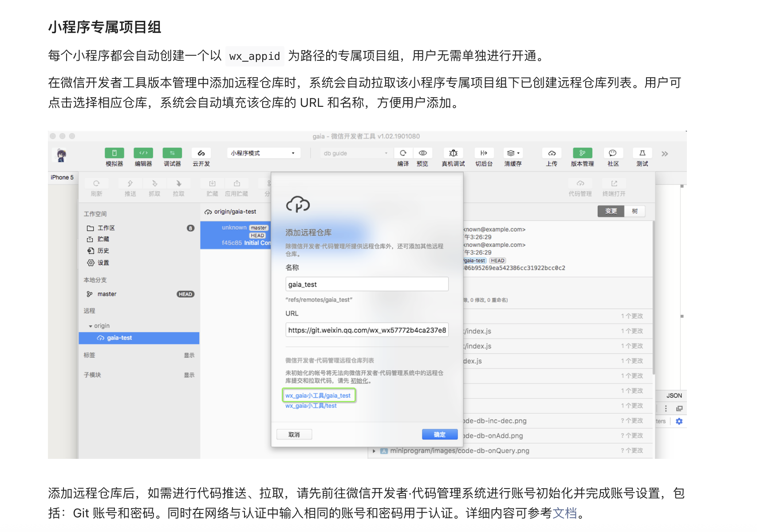Click the 名称 name input field
The width and height of the screenshot is (757, 532).
point(367,284)
